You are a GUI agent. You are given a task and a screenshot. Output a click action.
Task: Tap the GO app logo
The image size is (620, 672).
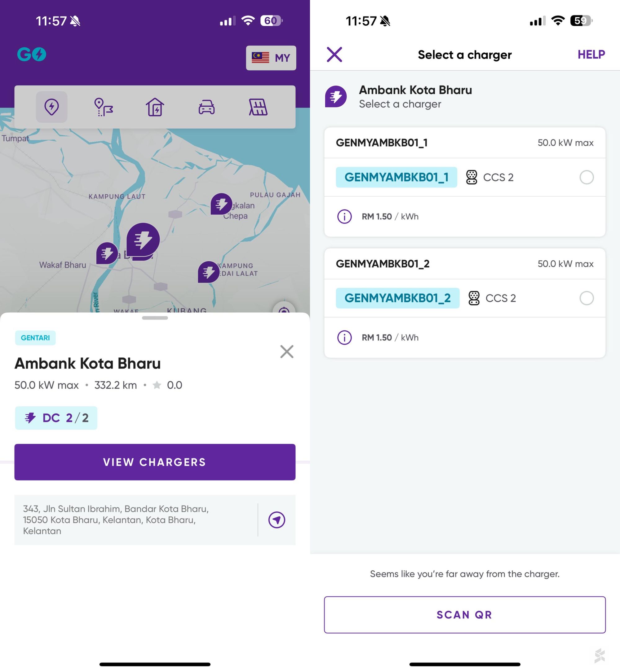pyautogui.click(x=32, y=54)
